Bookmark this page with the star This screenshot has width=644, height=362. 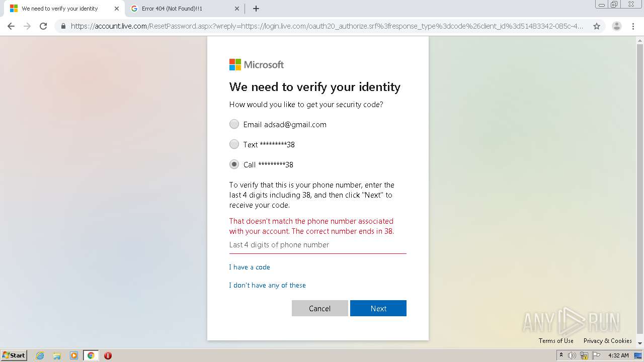click(597, 26)
